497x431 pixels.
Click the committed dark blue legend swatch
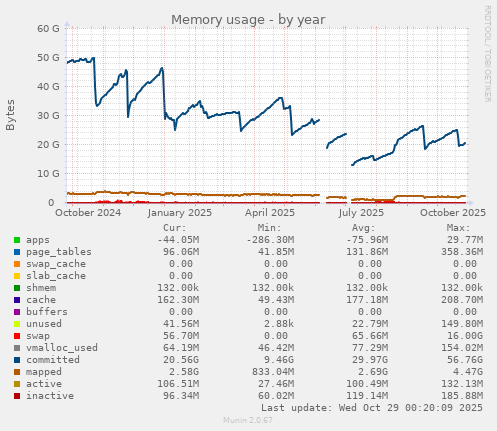click(17, 360)
